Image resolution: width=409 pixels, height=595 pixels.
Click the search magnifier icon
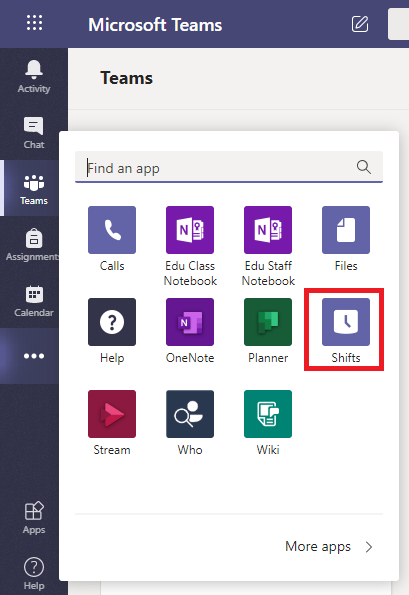pos(363,167)
